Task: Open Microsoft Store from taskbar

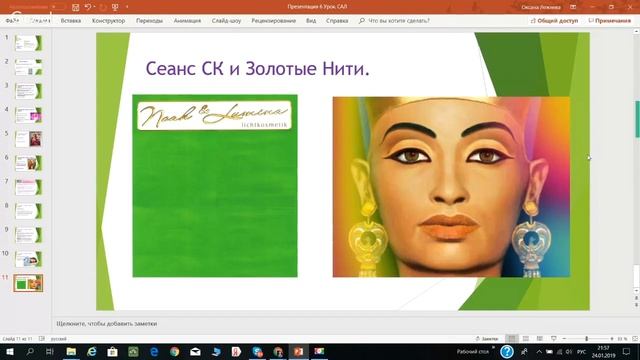Action: [x=113, y=351]
